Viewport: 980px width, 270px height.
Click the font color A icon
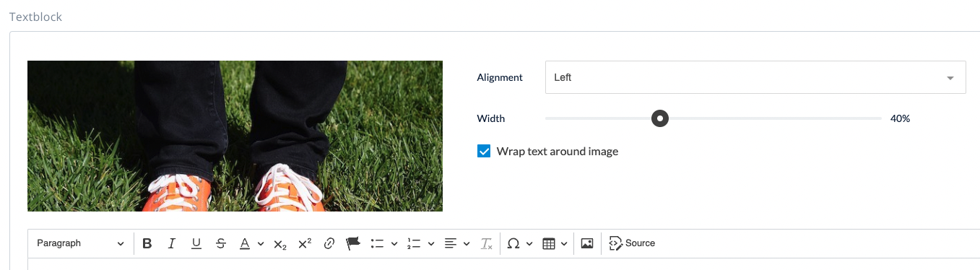(x=245, y=243)
